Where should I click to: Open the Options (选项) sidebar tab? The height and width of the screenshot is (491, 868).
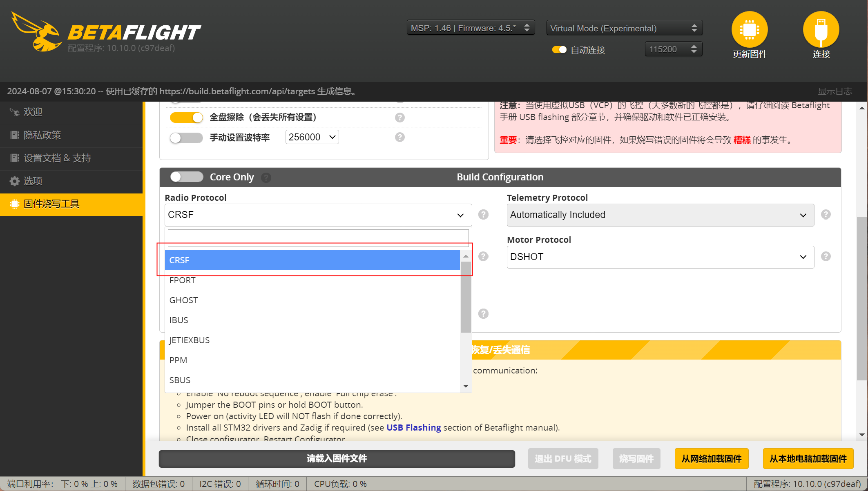tap(71, 181)
